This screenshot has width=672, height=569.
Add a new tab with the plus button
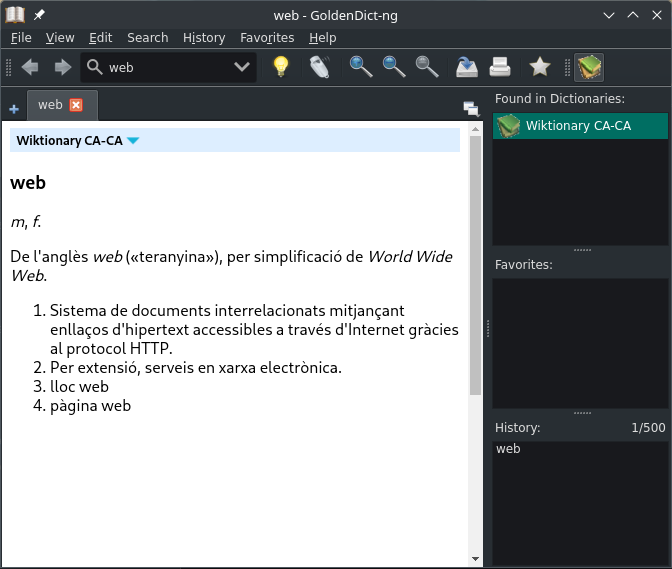coord(14,108)
